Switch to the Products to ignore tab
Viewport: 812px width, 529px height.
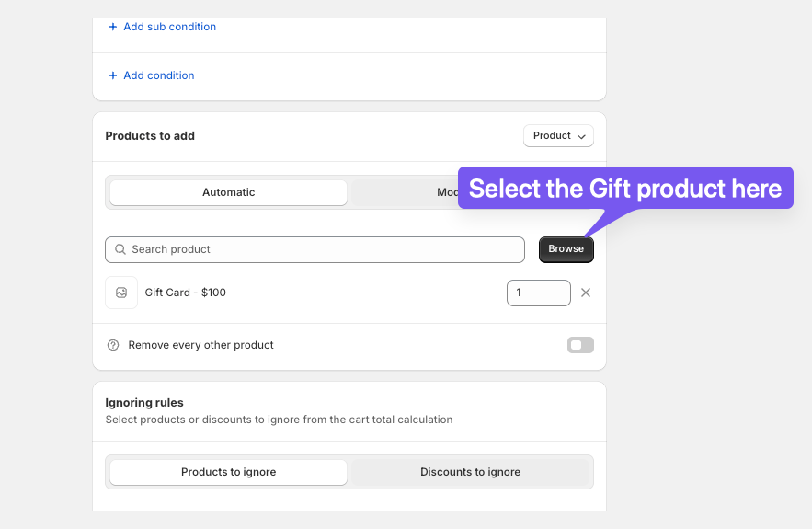point(228,472)
